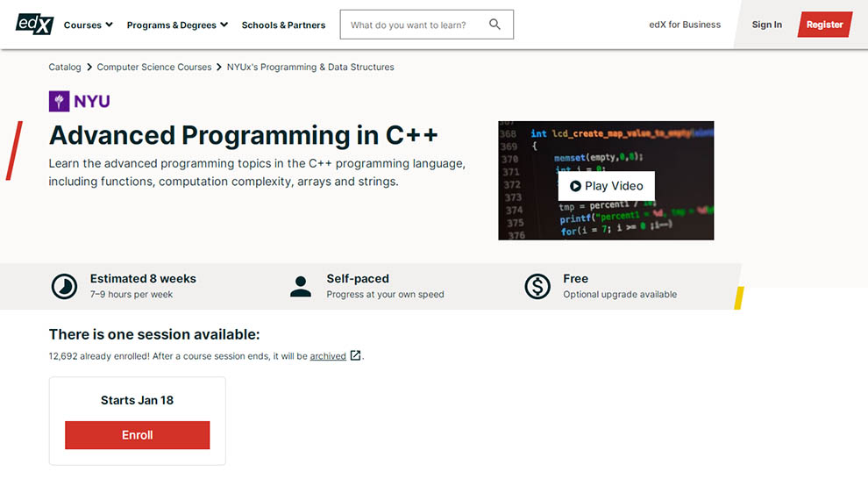Open NYUx's Programming & Data Structures breadcrumb
The image size is (868, 479).
coord(310,67)
